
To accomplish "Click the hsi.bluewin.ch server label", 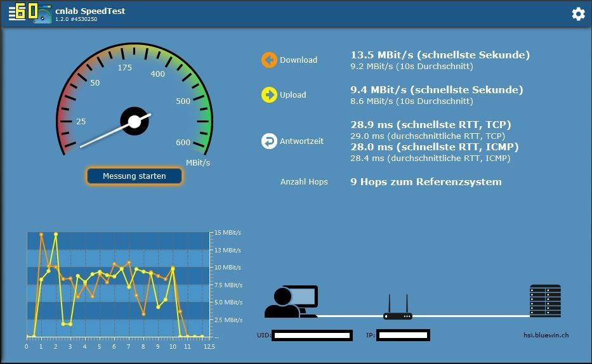I will [546, 335].
